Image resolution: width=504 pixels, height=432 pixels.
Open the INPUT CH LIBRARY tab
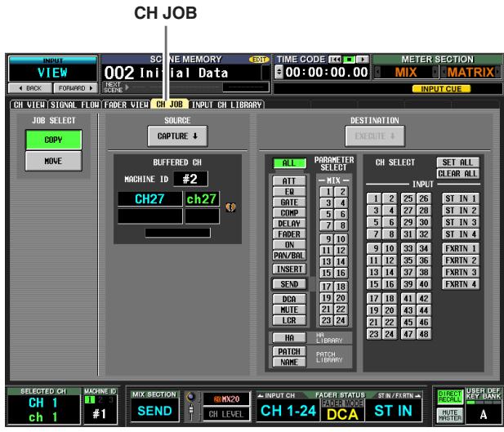point(226,105)
